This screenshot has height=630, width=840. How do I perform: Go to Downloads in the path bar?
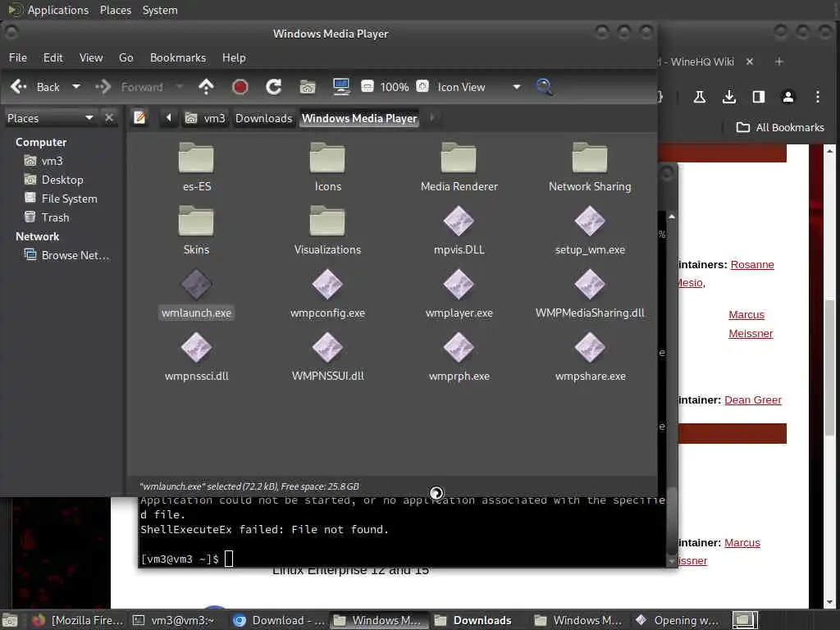(264, 118)
